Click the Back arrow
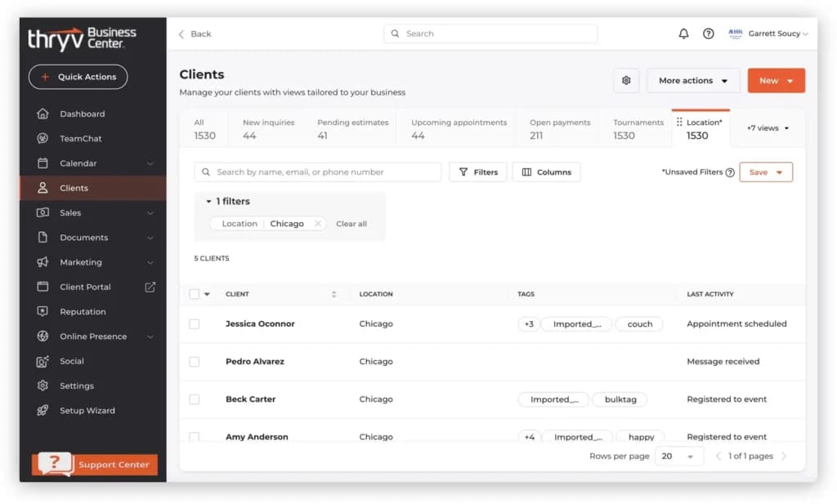 (x=181, y=34)
